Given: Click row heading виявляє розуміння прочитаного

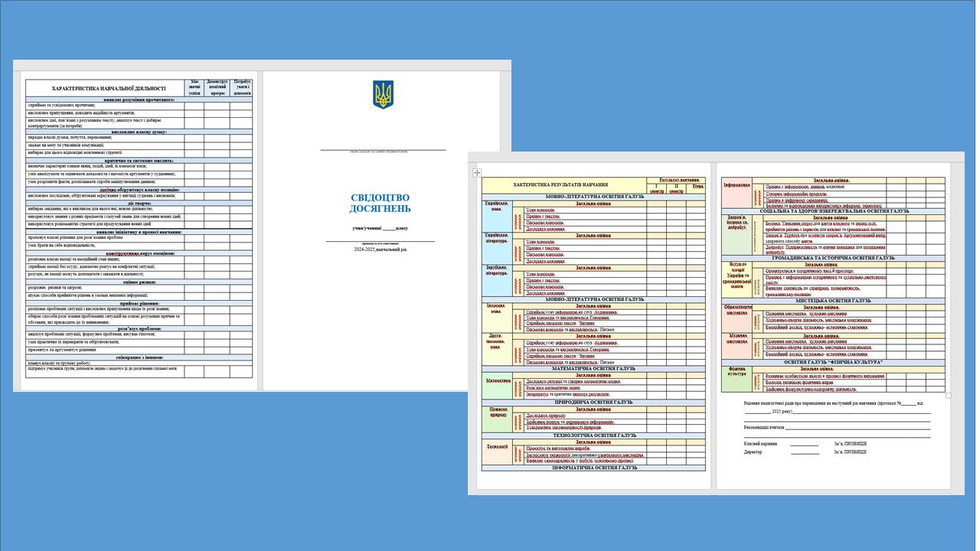Looking at the screenshot, I should point(139,99).
